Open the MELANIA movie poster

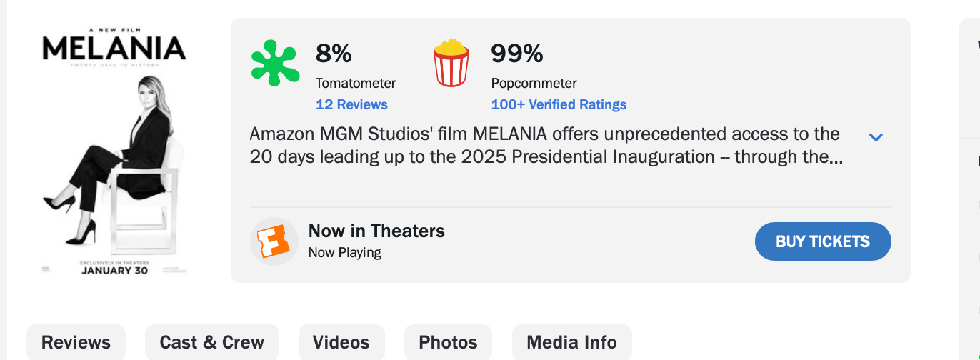[115, 152]
